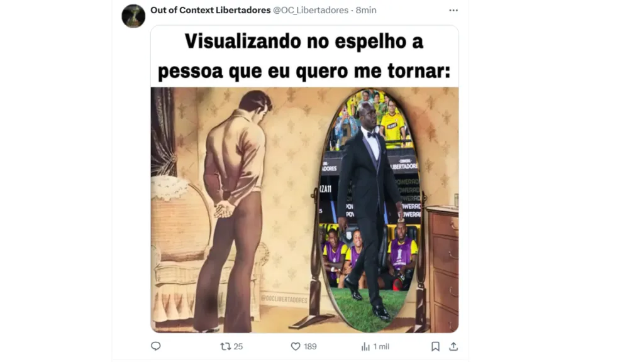Image resolution: width=644 pixels, height=362 pixels.
Task: Visit the @OC_Libertadores handle link
Action: point(311,10)
